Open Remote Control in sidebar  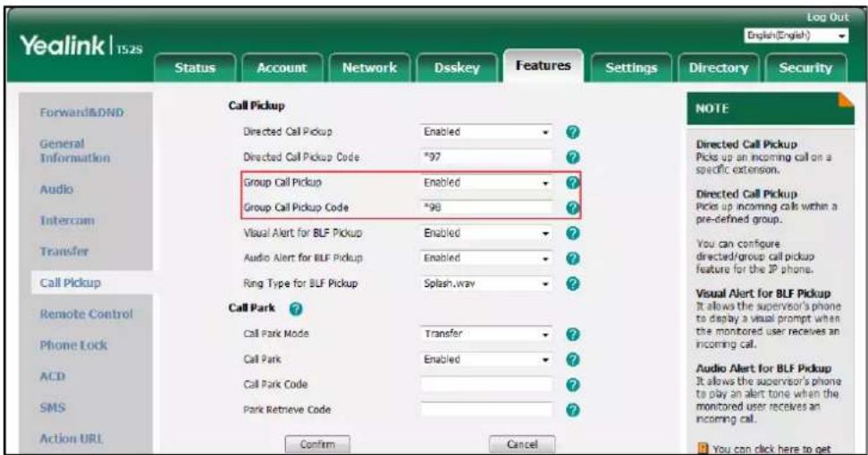[x=87, y=314]
